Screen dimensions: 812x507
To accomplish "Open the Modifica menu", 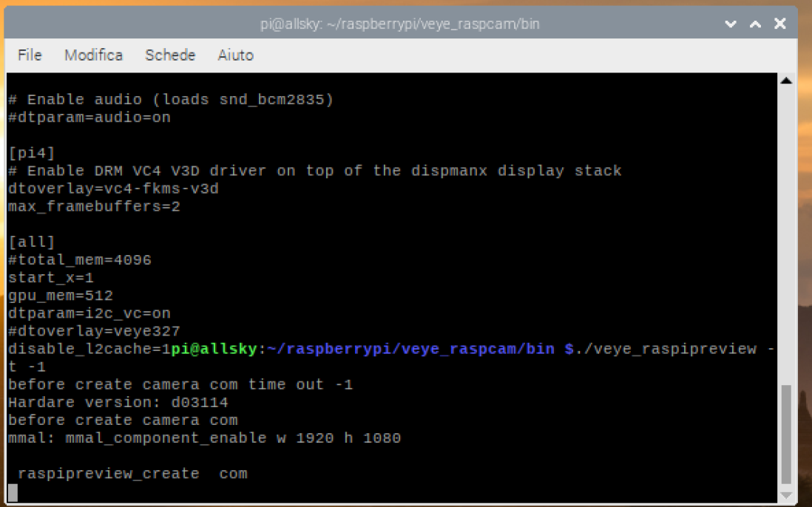I will [x=93, y=55].
